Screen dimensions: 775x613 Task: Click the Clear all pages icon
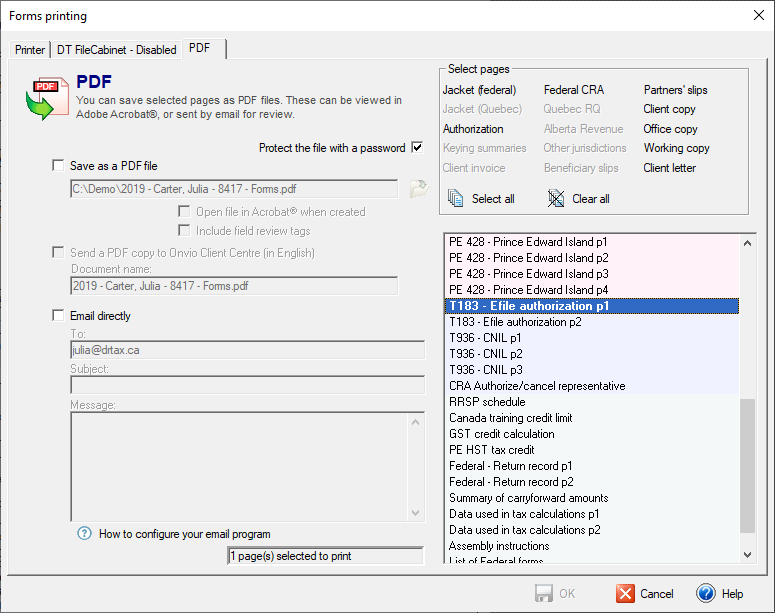(556, 198)
